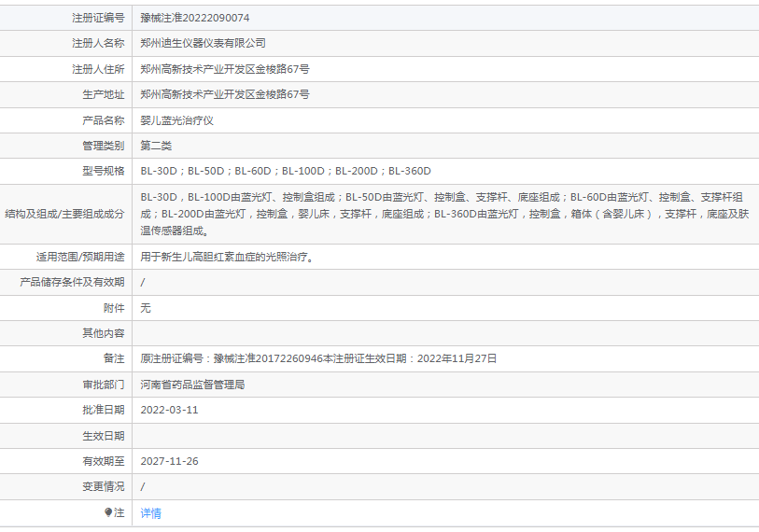Select approving authority 河南省药品监督管理局
The height and width of the screenshot is (532, 759).
192,385
